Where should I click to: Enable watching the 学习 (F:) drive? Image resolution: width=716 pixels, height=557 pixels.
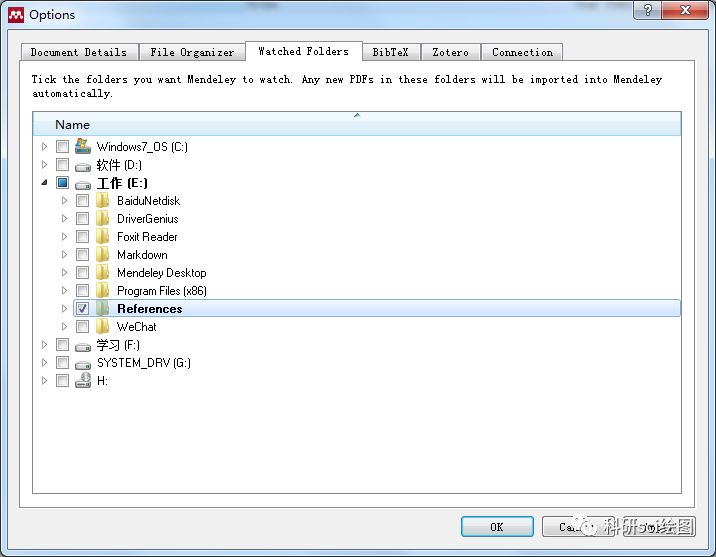(x=63, y=345)
